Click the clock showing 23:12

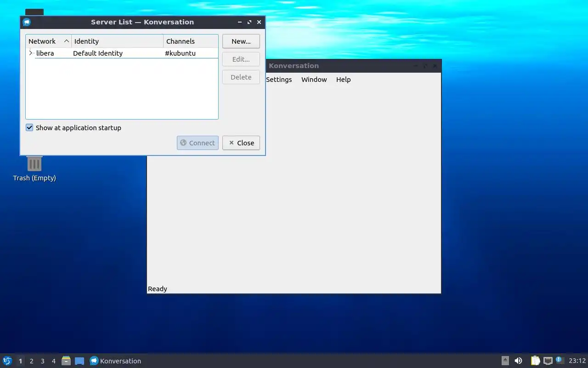tap(577, 361)
